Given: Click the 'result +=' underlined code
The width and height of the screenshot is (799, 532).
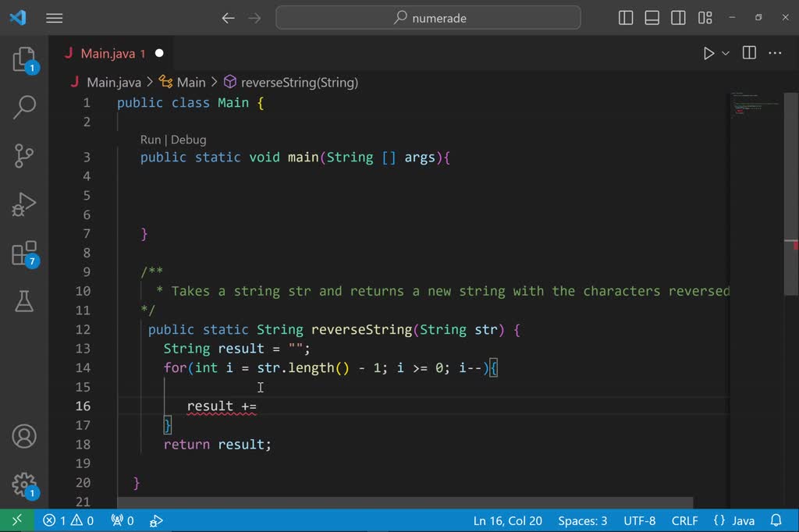Looking at the screenshot, I should [222, 406].
